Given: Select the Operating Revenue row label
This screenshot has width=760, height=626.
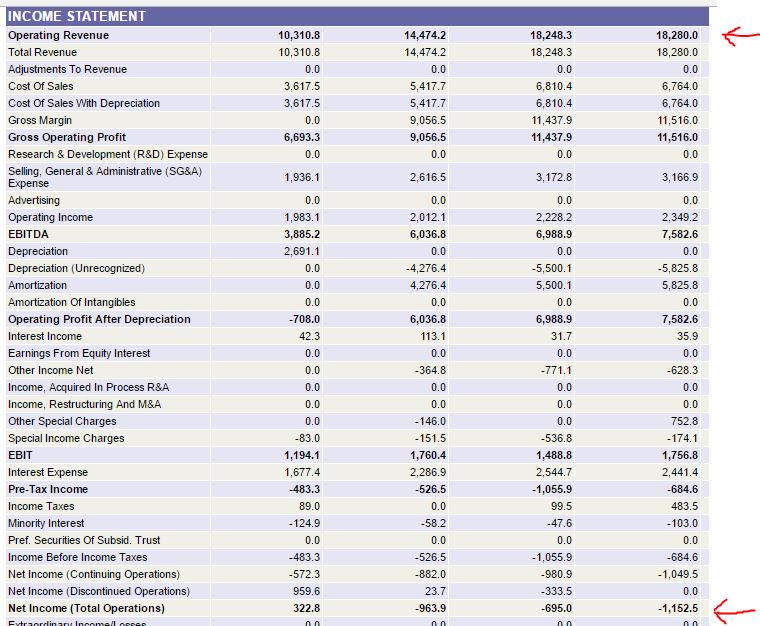Looking at the screenshot, I should click(x=59, y=35).
